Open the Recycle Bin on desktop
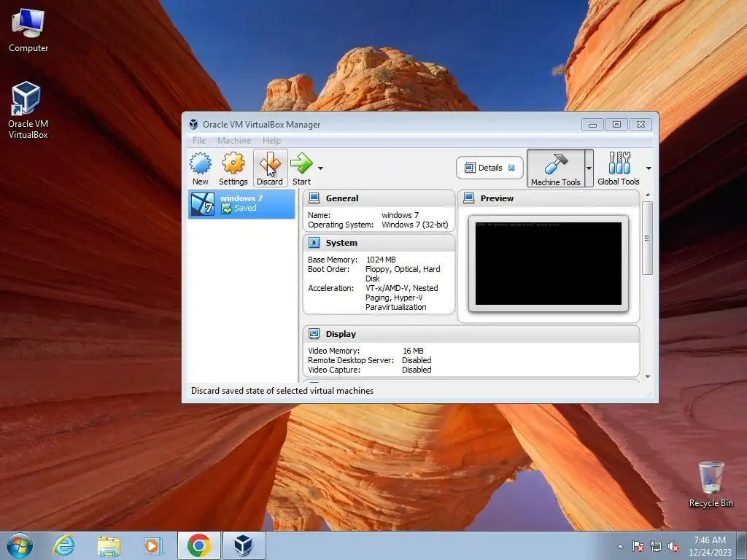Viewport: 747px width, 560px height. point(711,484)
